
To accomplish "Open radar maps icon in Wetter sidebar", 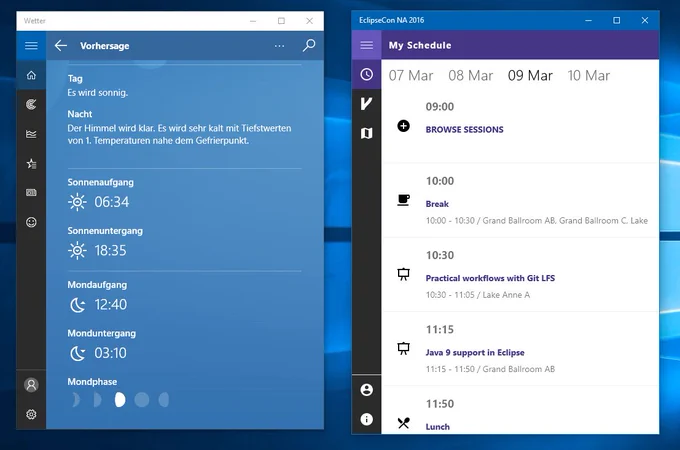I will click(31, 104).
